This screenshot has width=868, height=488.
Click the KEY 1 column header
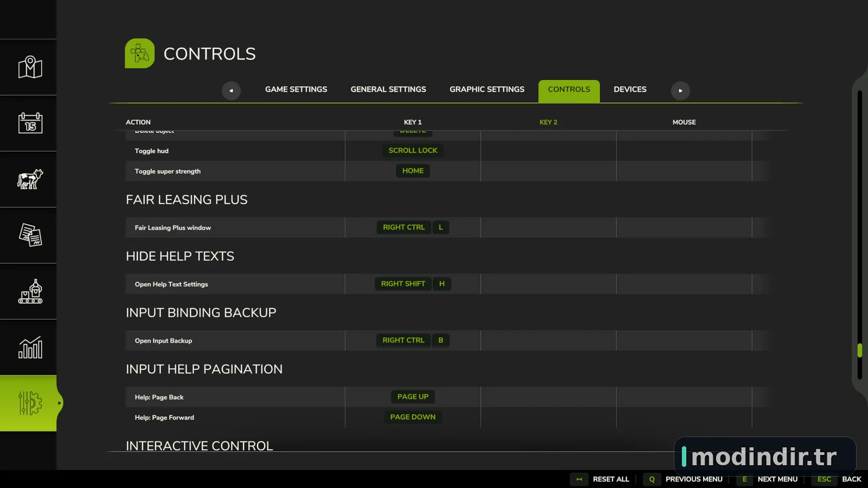[413, 123]
